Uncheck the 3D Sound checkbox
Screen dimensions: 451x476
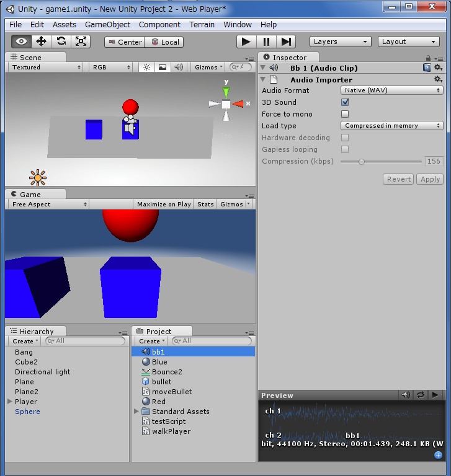coord(345,102)
